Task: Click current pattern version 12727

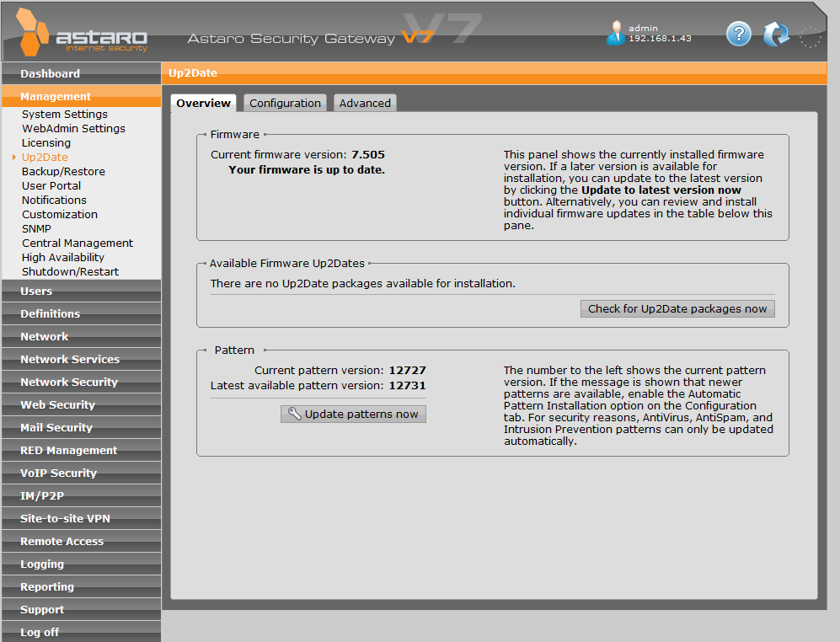Action: pyautogui.click(x=407, y=371)
